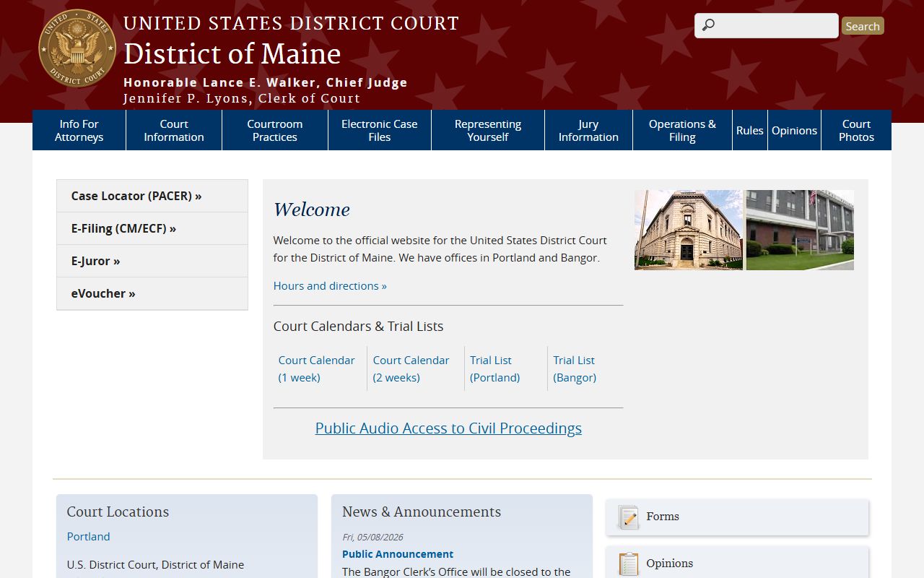Viewport: 924px width, 578px height.
Task: Open Electronic Case Files menu
Action: [380, 130]
